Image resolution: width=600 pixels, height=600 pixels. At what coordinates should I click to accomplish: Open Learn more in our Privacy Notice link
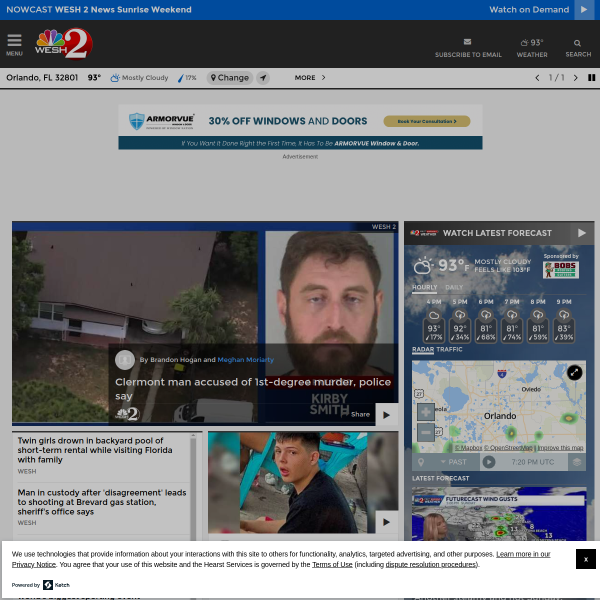coord(281,559)
